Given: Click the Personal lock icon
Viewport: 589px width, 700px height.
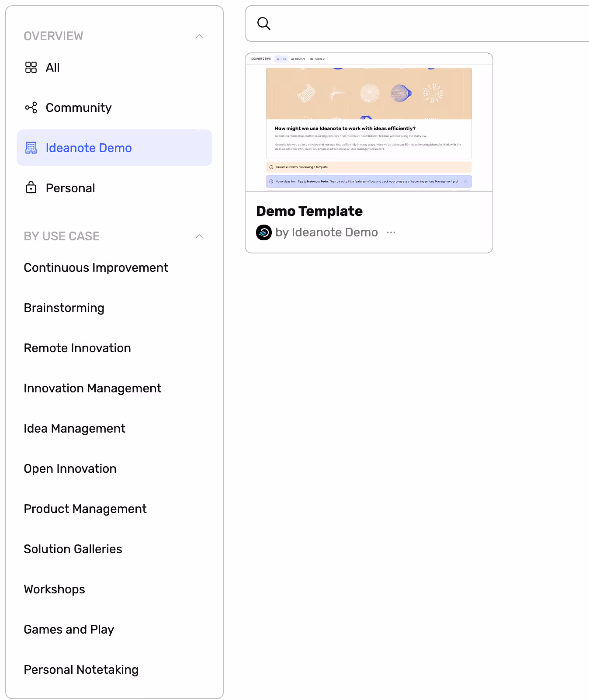Looking at the screenshot, I should [x=31, y=187].
